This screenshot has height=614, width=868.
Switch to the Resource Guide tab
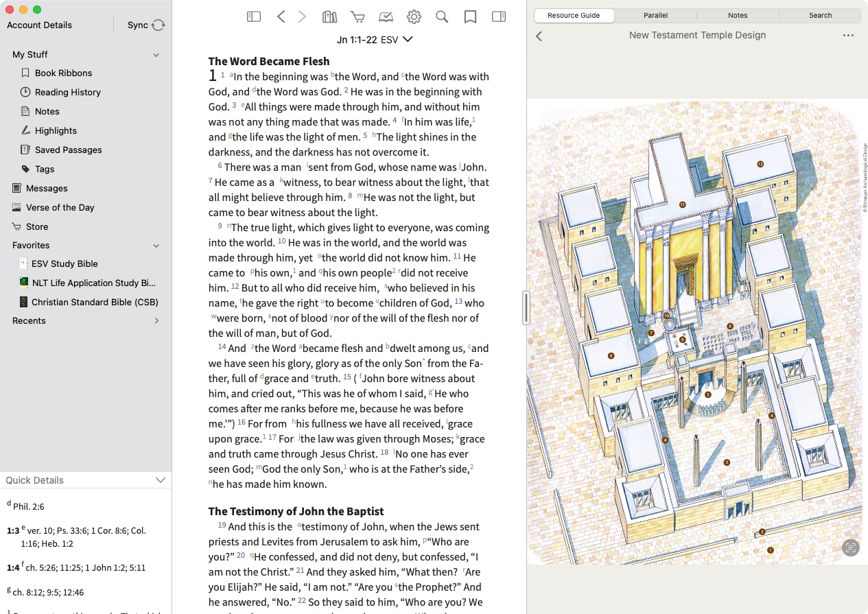tap(574, 15)
